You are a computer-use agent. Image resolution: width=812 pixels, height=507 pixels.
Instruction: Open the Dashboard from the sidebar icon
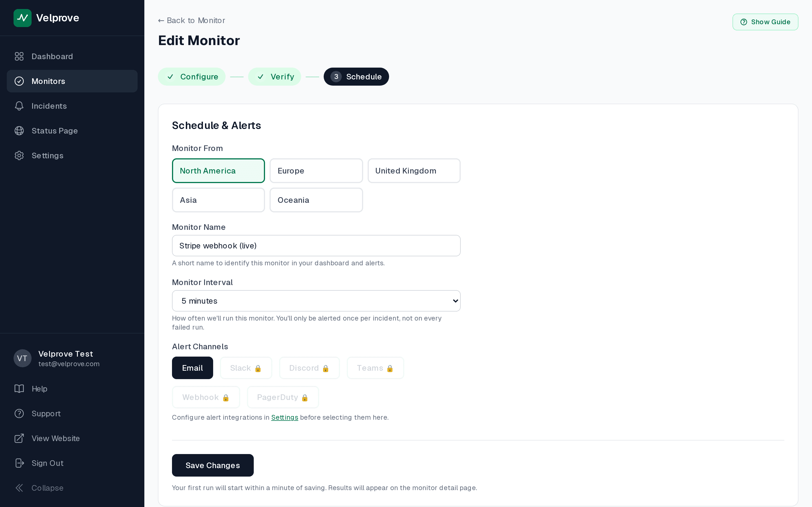click(19, 56)
